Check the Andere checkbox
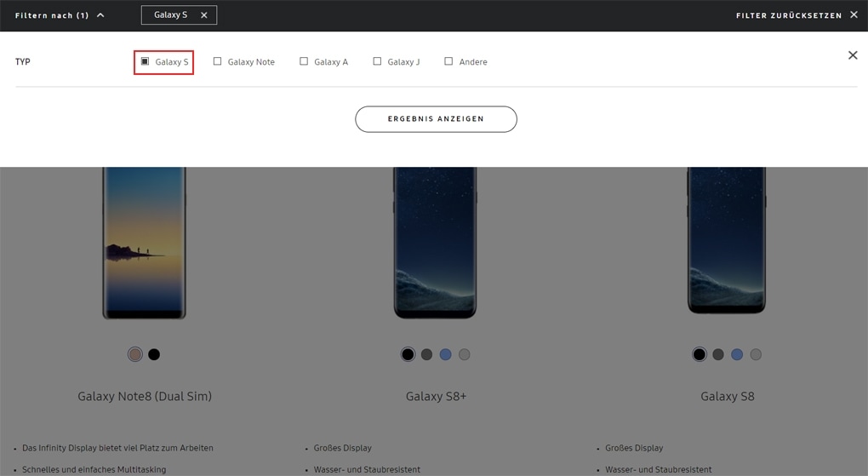This screenshot has width=868, height=476. 448,61
